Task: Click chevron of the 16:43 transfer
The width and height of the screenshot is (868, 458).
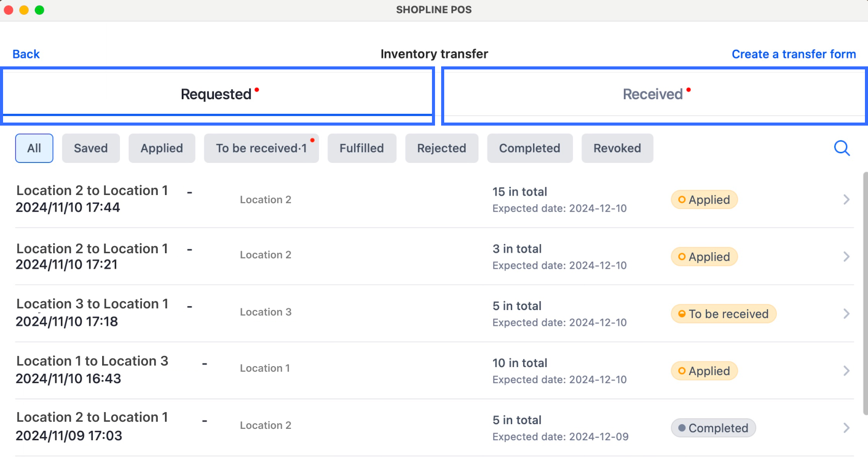Action: pyautogui.click(x=846, y=371)
